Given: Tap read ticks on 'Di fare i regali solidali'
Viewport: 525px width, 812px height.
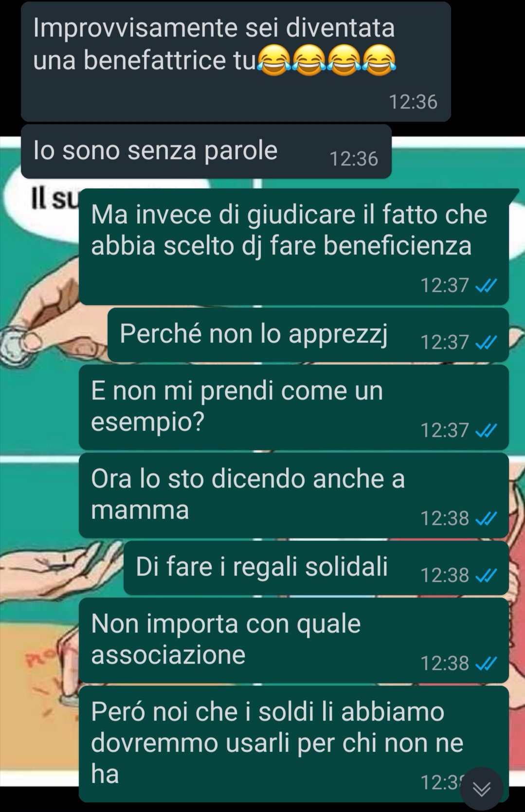Looking at the screenshot, I should 486,576.
